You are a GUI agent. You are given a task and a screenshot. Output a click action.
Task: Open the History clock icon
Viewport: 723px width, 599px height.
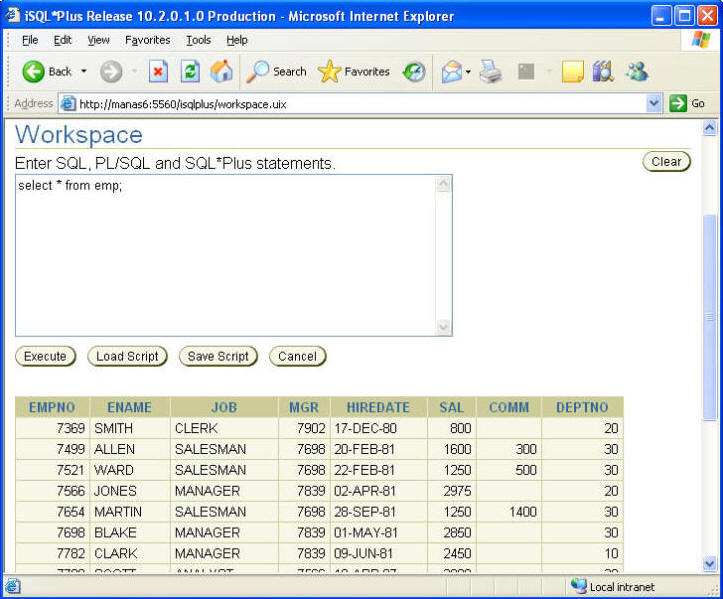[x=414, y=71]
